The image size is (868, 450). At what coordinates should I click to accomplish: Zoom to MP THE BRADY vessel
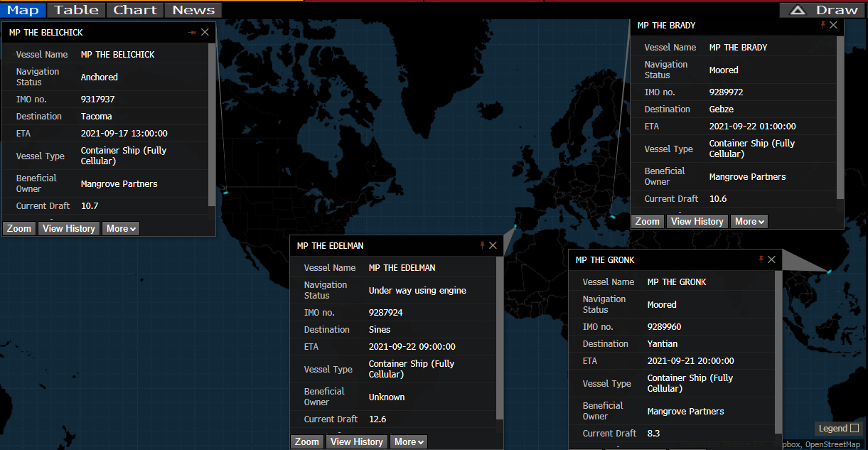click(647, 221)
